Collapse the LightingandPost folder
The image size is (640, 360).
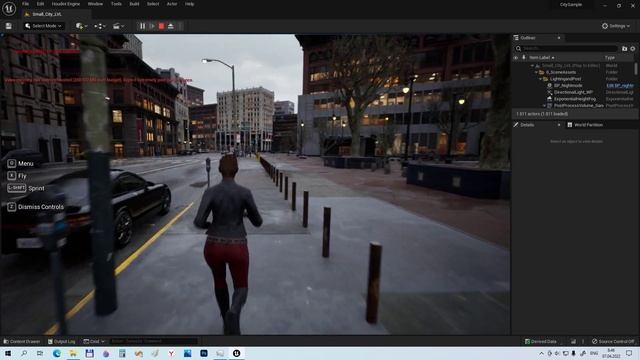540,79
